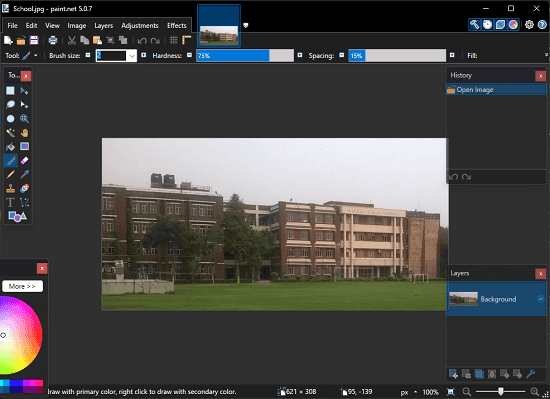
Task: Click the Add New Layer icon
Action: [x=453, y=374]
